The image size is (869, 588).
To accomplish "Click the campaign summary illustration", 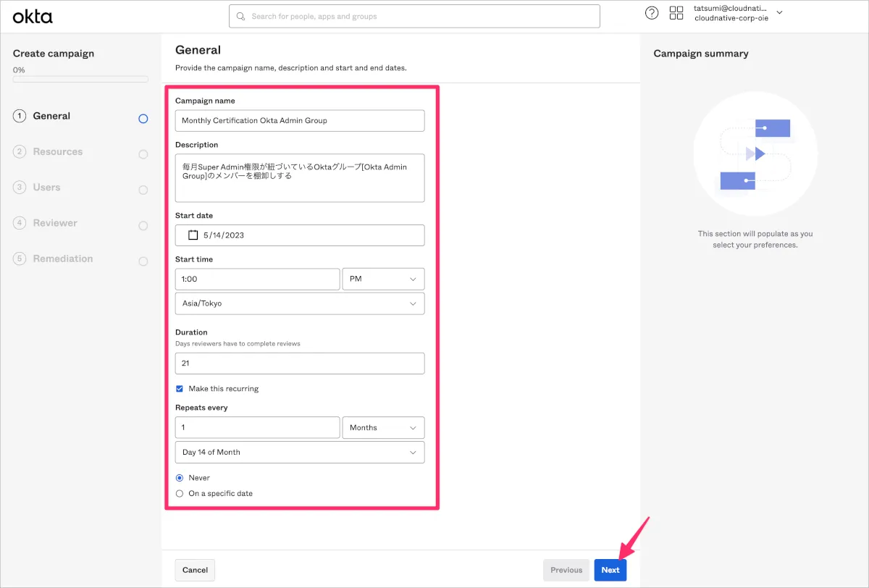I will (x=755, y=154).
